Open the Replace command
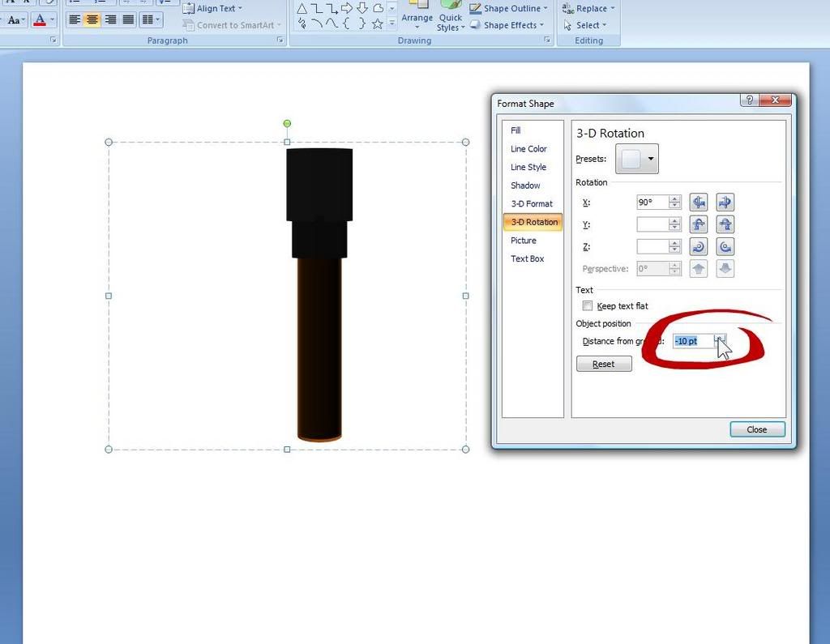 click(588, 8)
